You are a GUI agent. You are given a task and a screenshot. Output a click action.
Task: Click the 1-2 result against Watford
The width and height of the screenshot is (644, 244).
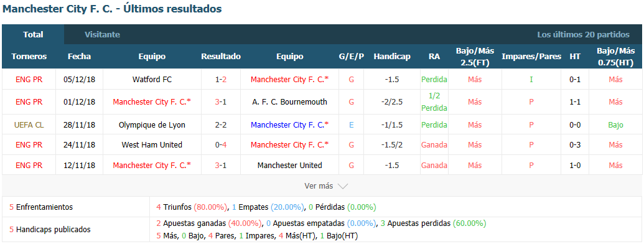pyautogui.click(x=221, y=79)
